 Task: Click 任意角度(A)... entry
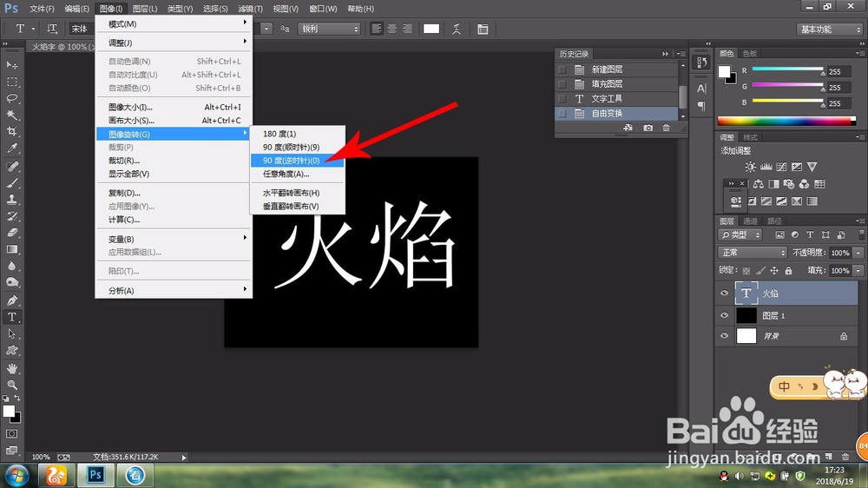click(297, 174)
